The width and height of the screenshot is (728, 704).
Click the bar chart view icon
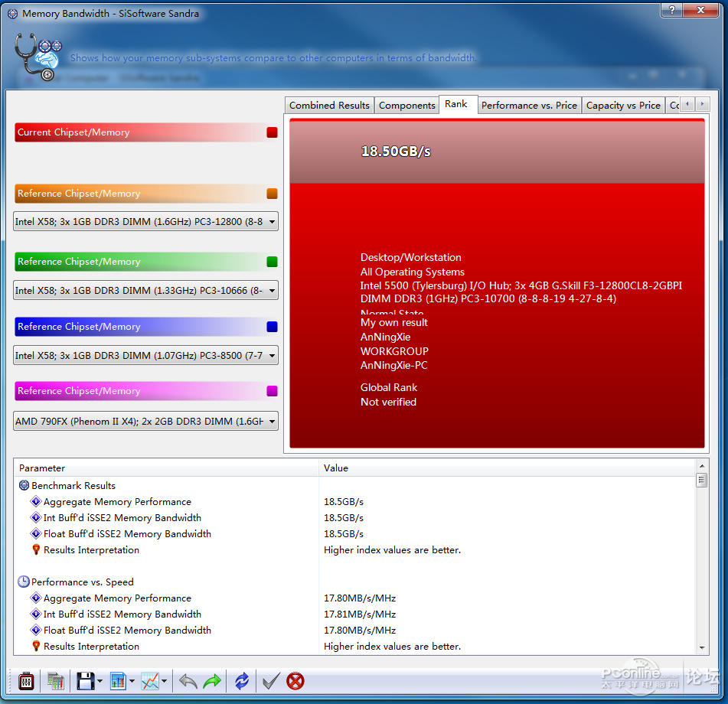[x=118, y=681]
